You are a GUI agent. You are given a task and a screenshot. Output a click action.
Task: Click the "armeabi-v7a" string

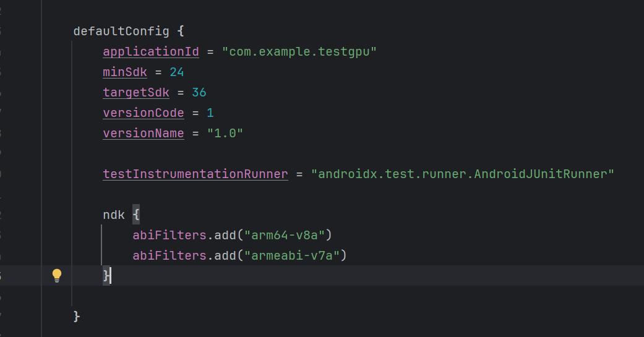(291, 256)
